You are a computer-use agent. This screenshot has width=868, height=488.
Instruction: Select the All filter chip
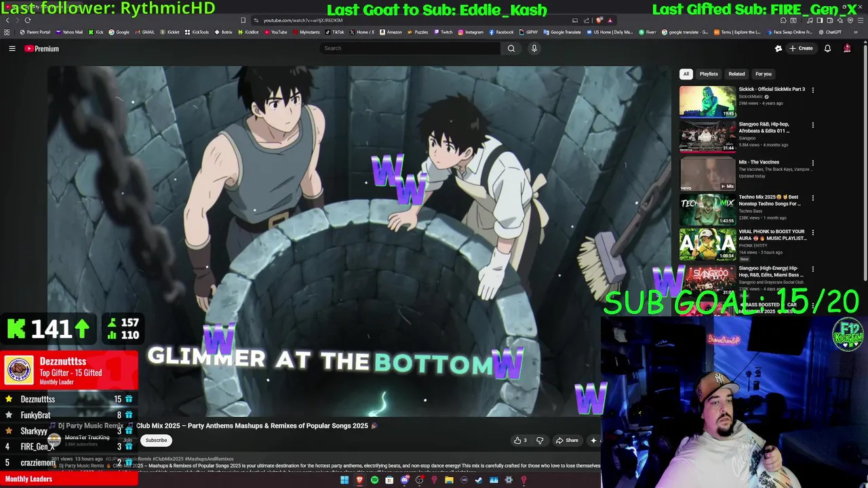686,74
